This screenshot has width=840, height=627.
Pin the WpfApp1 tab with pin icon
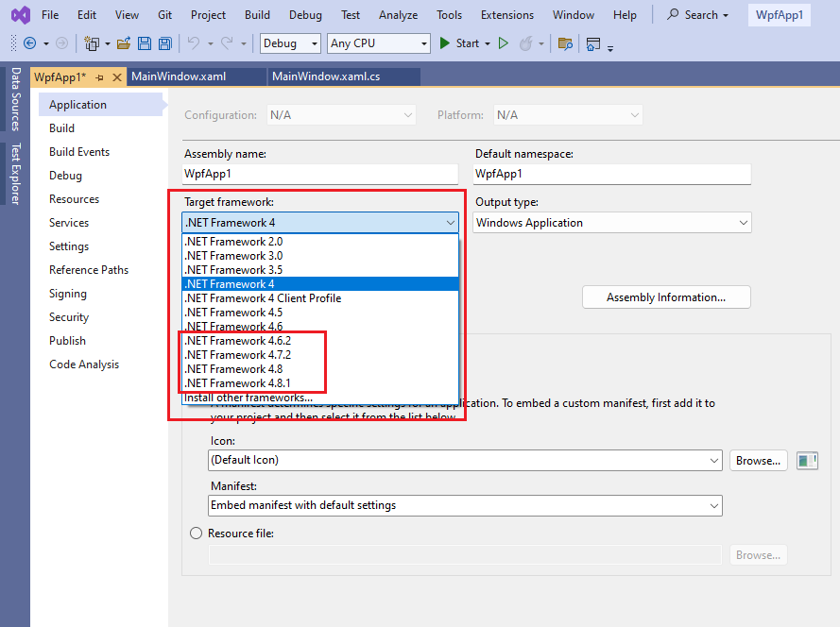click(x=99, y=77)
